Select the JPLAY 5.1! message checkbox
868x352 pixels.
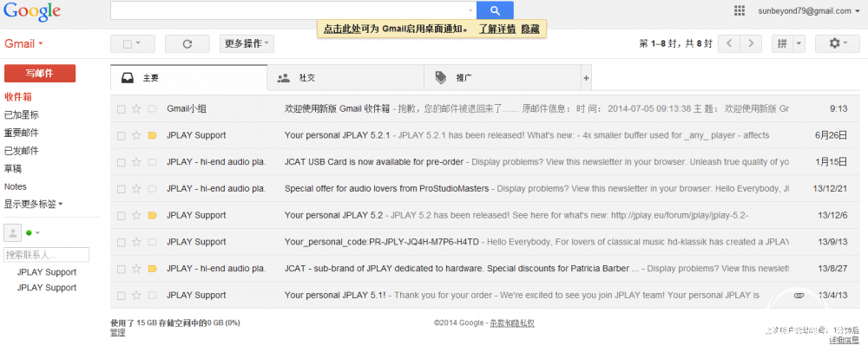point(121,296)
